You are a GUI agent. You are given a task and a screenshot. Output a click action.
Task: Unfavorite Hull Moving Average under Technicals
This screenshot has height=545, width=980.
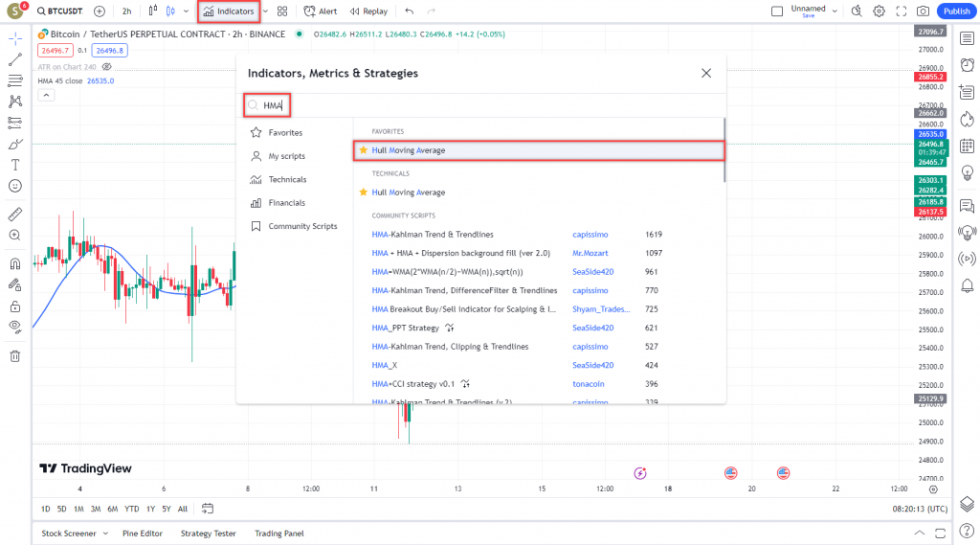[363, 193]
